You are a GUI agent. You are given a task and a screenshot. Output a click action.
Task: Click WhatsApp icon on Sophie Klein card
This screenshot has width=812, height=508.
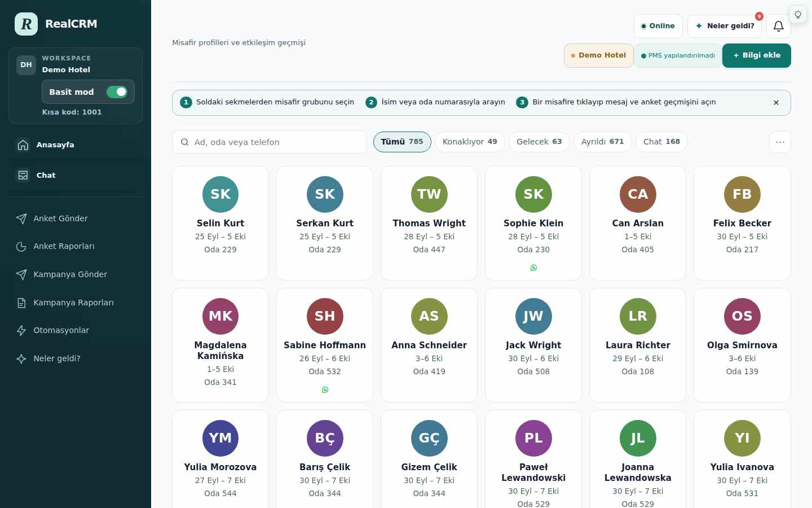(533, 268)
